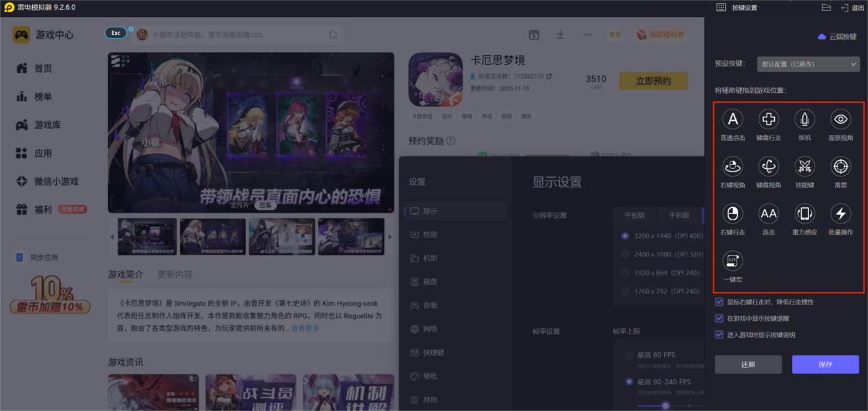Show next screenshot thumbnails with right arrow
Screen dimensions: 868x411
coord(390,237)
